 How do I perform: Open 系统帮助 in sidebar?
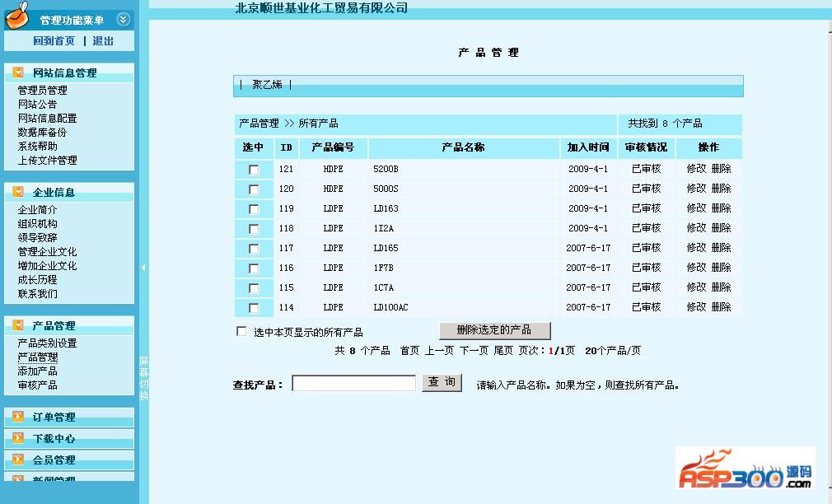[x=37, y=146]
